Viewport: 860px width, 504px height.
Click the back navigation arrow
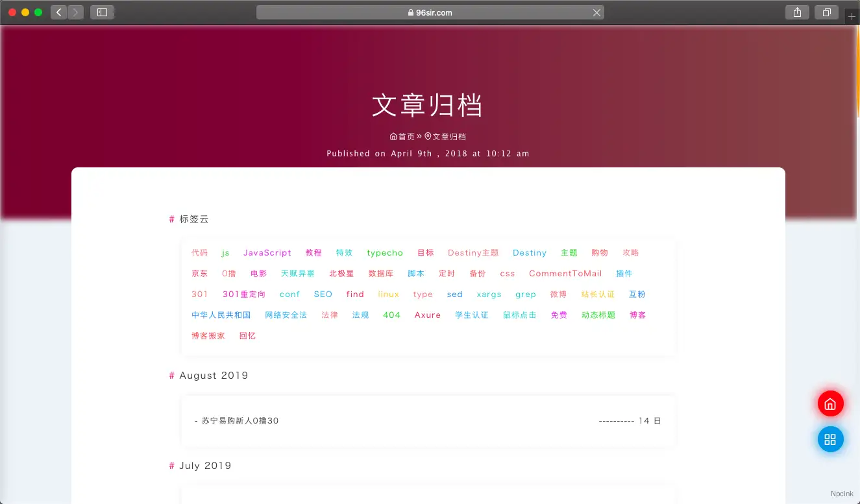[x=57, y=12]
